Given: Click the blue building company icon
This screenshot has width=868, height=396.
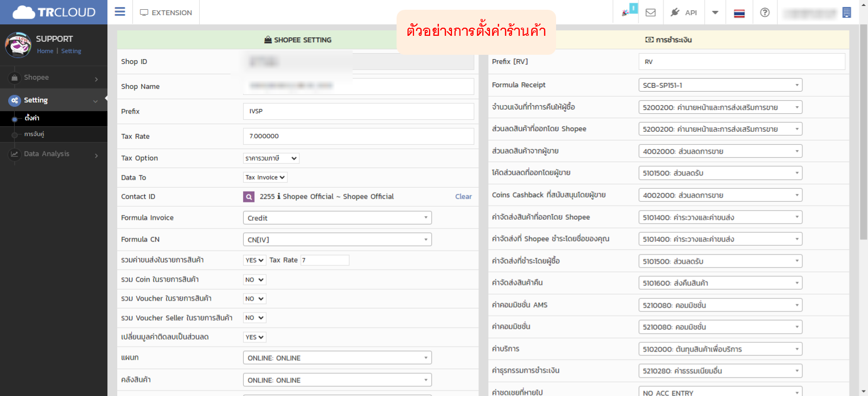Looking at the screenshot, I should [x=846, y=12].
